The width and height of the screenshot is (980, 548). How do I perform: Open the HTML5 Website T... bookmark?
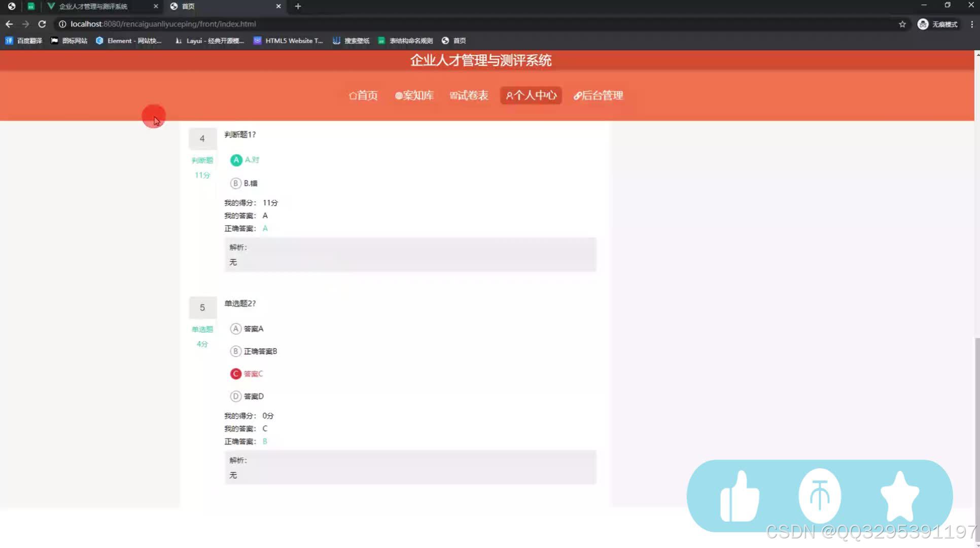[x=288, y=41]
